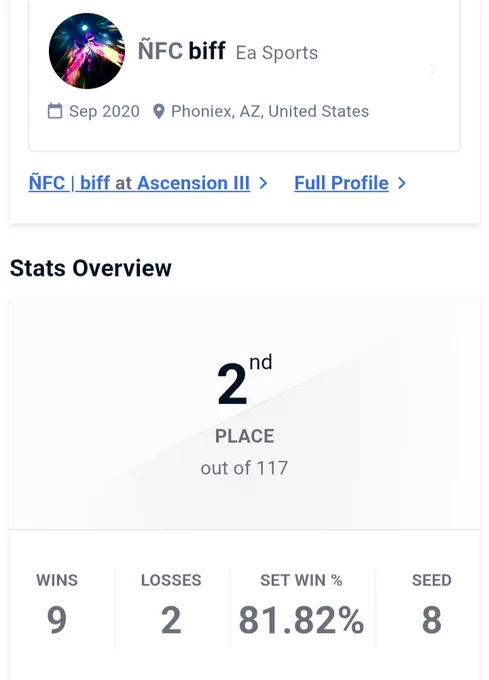Click the Losses stat showing 2

tap(171, 608)
